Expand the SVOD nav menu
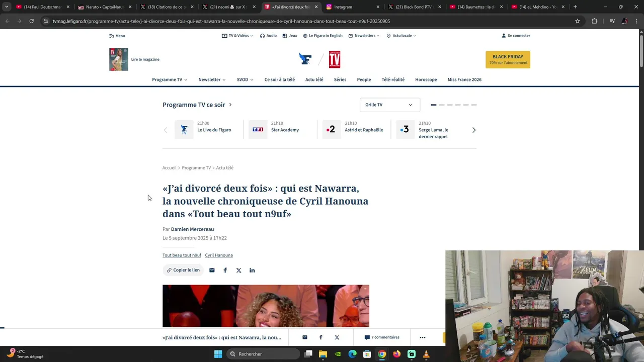 point(245,79)
